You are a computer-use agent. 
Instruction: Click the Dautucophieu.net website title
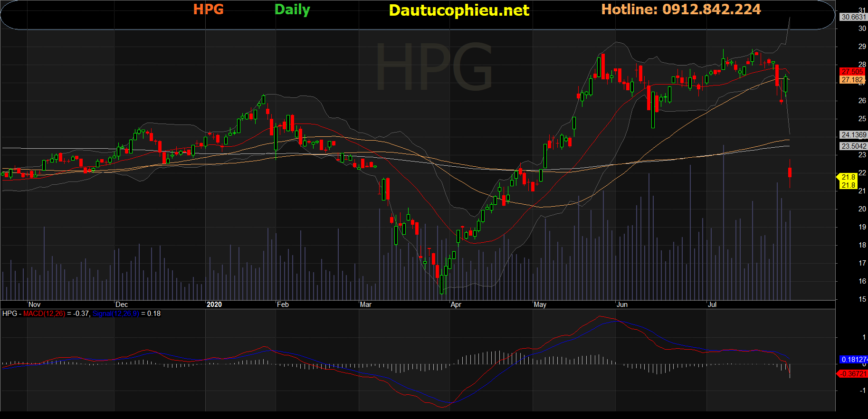click(x=458, y=10)
